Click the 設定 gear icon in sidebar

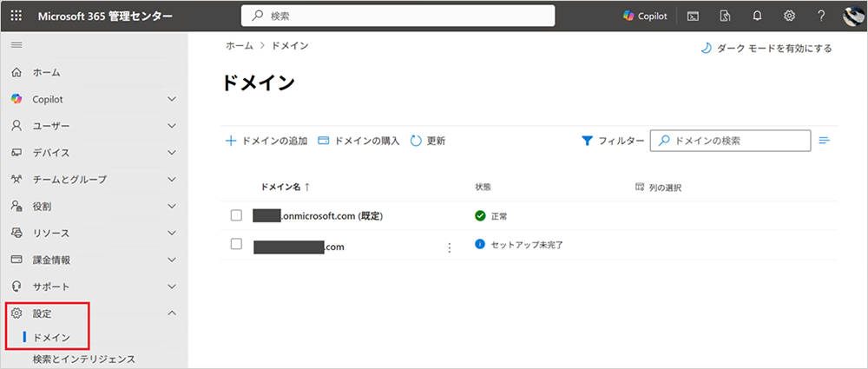click(16, 313)
